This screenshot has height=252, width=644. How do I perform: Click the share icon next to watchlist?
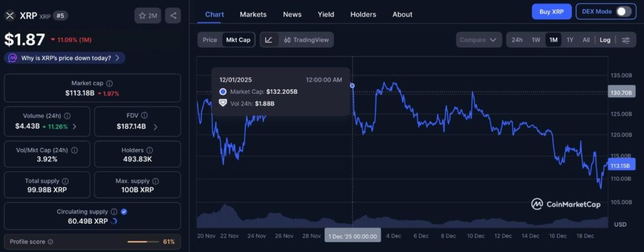(x=173, y=16)
